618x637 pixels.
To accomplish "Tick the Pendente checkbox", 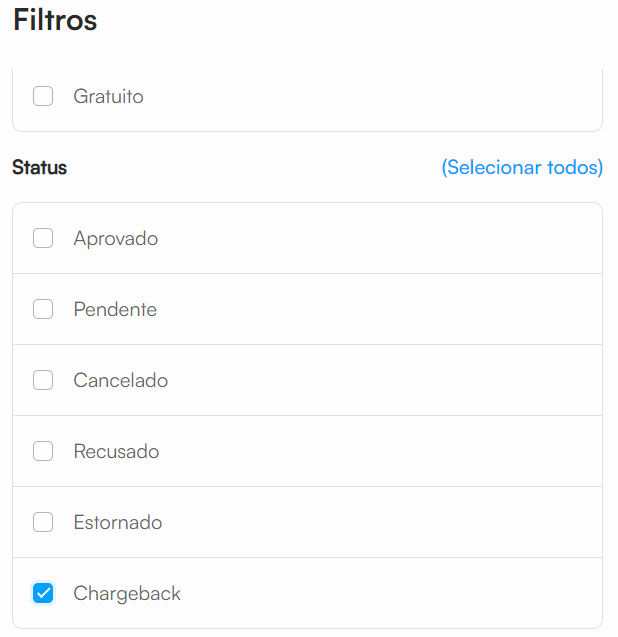I will point(43,310).
